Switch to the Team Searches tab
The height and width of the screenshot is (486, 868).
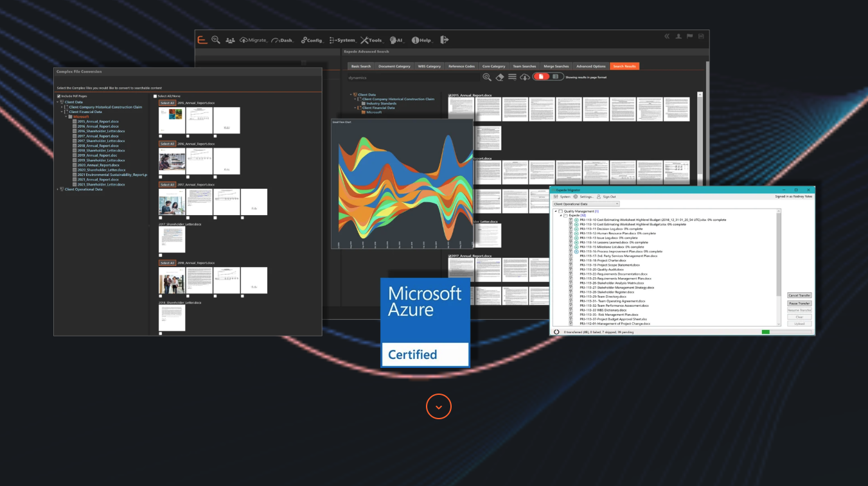point(524,66)
